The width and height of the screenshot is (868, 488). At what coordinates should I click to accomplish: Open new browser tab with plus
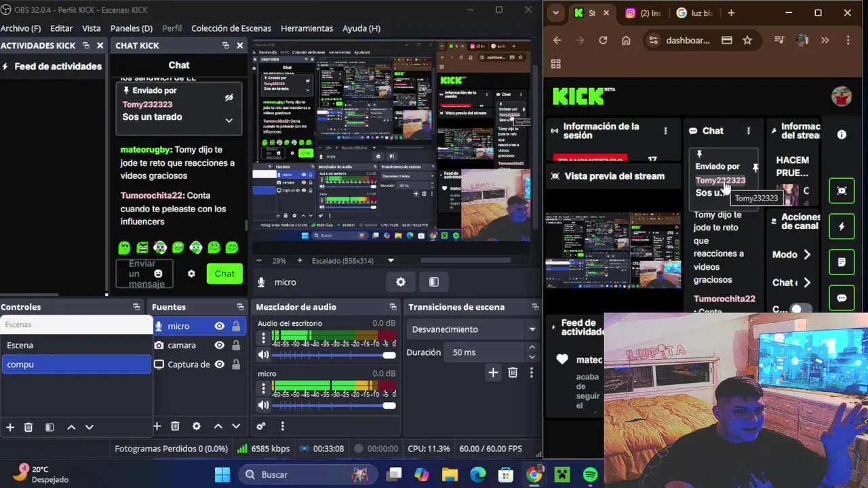point(731,13)
